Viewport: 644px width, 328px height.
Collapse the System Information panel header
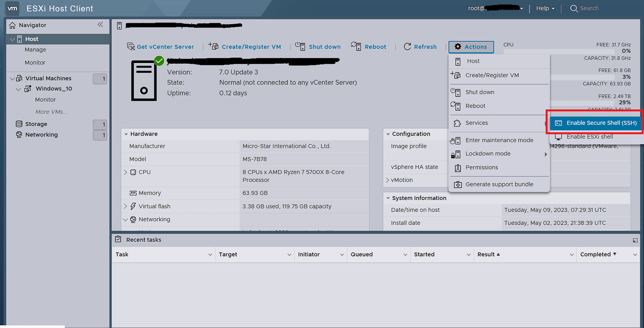point(388,198)
